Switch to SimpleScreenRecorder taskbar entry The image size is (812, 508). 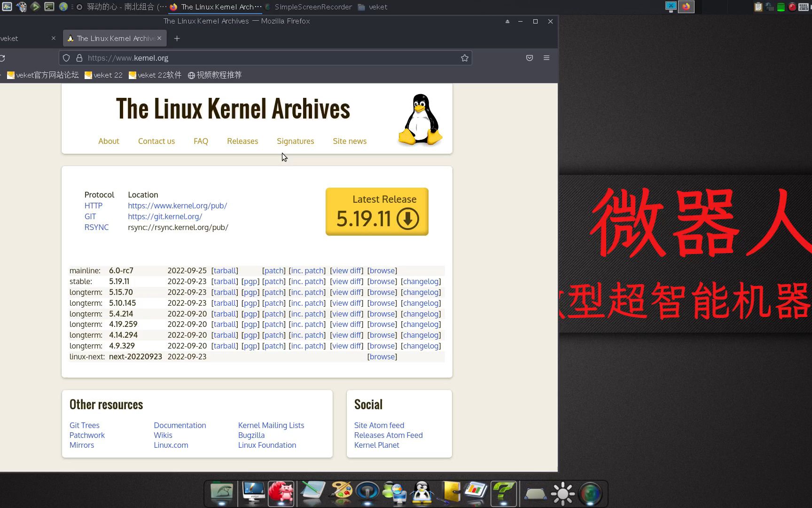(309, 7)
